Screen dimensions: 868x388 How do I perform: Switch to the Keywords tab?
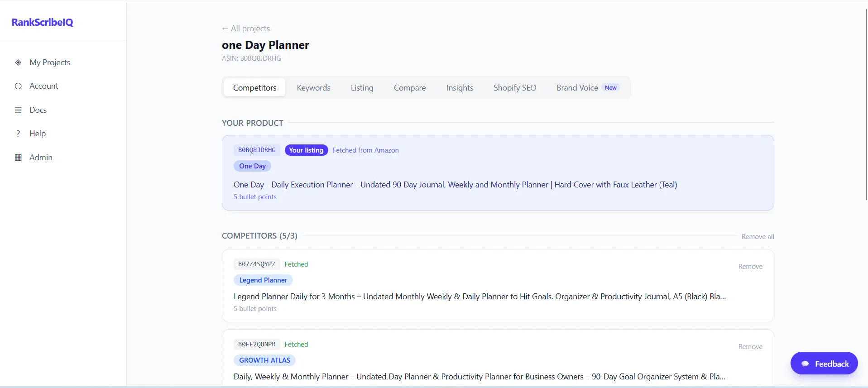coord(313,88)
